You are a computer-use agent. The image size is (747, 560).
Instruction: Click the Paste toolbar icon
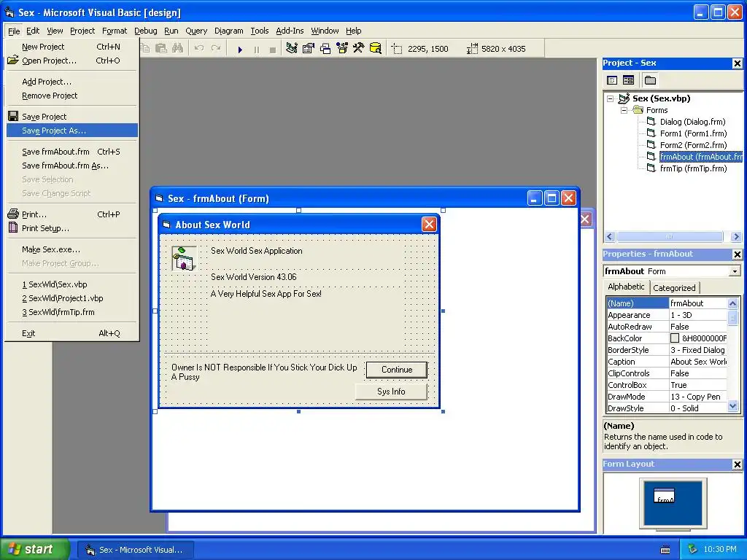(x=161, y=49)
